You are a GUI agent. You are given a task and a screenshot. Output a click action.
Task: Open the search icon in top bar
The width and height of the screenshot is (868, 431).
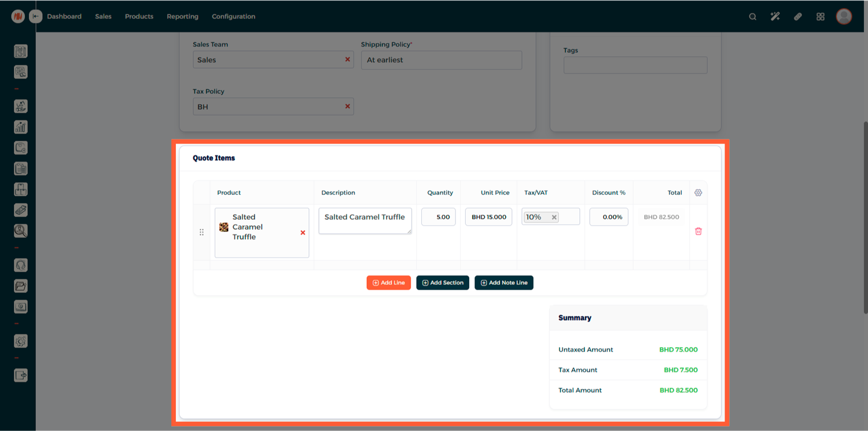coord(752,17)
